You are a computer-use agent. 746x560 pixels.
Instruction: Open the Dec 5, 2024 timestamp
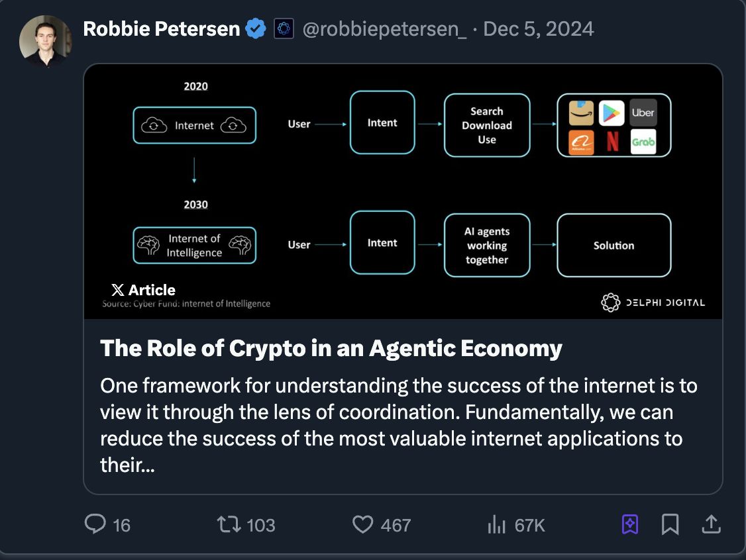539,29
